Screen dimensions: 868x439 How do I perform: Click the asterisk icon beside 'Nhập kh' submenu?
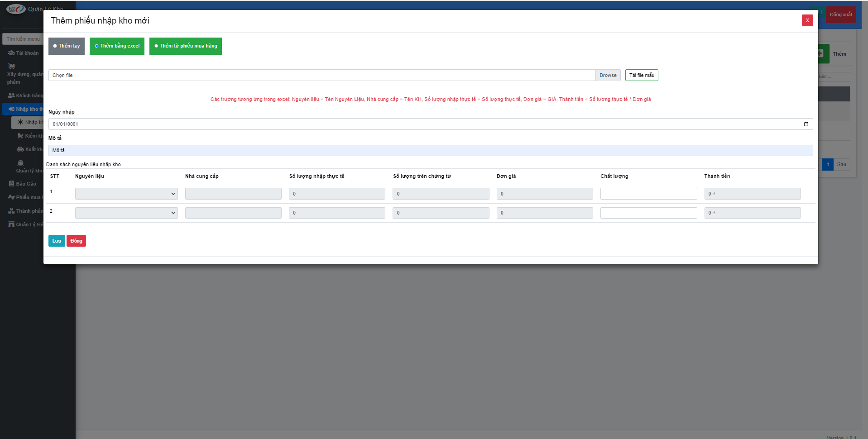pyautogui.click(x=20, y=122)
